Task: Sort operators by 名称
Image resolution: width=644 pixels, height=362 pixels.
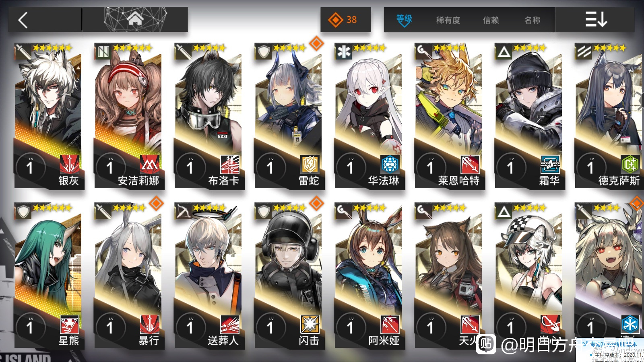Action: tap(533, 20)
